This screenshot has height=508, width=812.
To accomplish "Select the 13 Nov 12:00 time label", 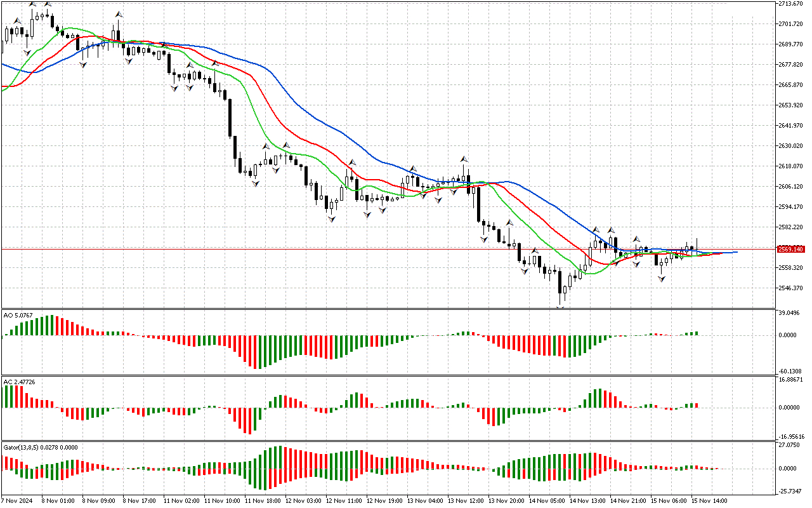I will click(465, 500).
